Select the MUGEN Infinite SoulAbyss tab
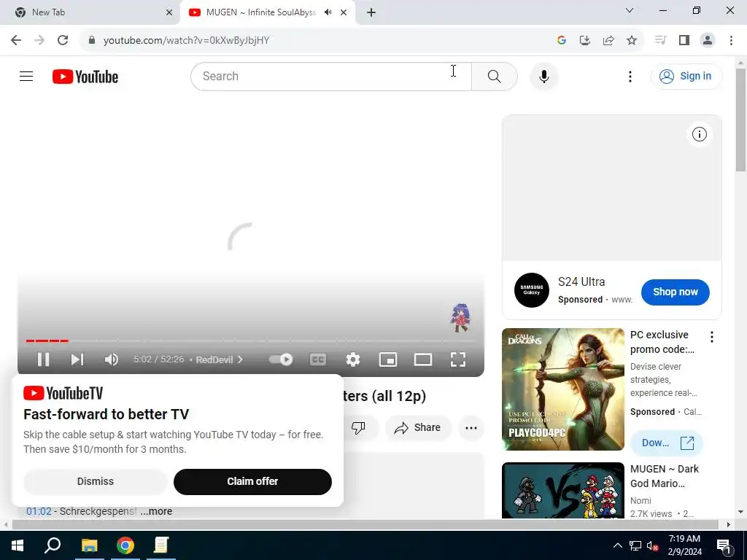Image resolution: width=747 pixels, height=560 pixels. [x=260, y=12]
